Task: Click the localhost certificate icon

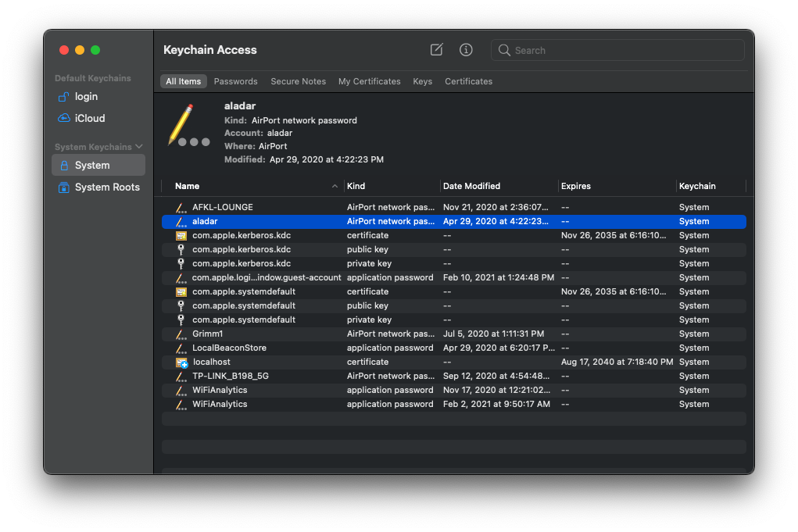Action: coord(181,362)
